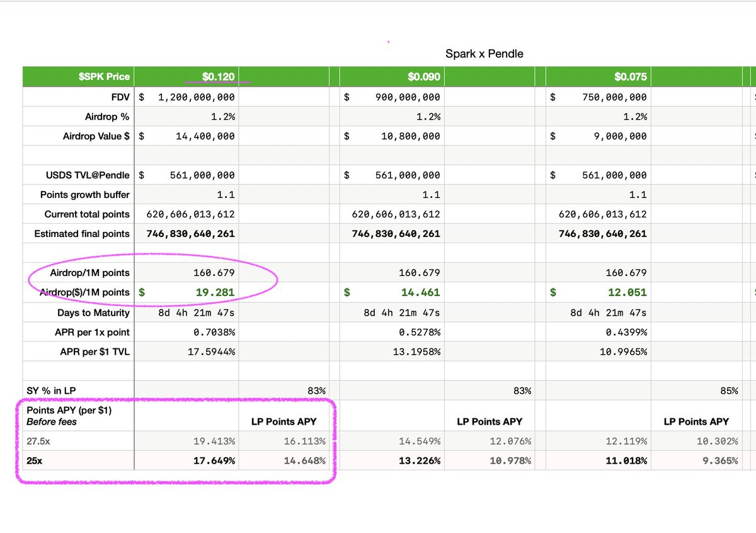Select the FDV value 750,000,000

598,97
